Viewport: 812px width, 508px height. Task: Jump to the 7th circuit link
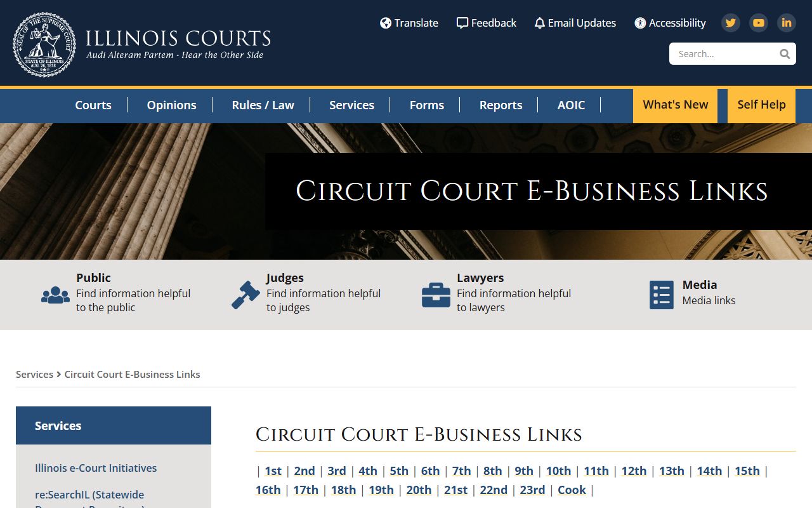pos(462,471)
